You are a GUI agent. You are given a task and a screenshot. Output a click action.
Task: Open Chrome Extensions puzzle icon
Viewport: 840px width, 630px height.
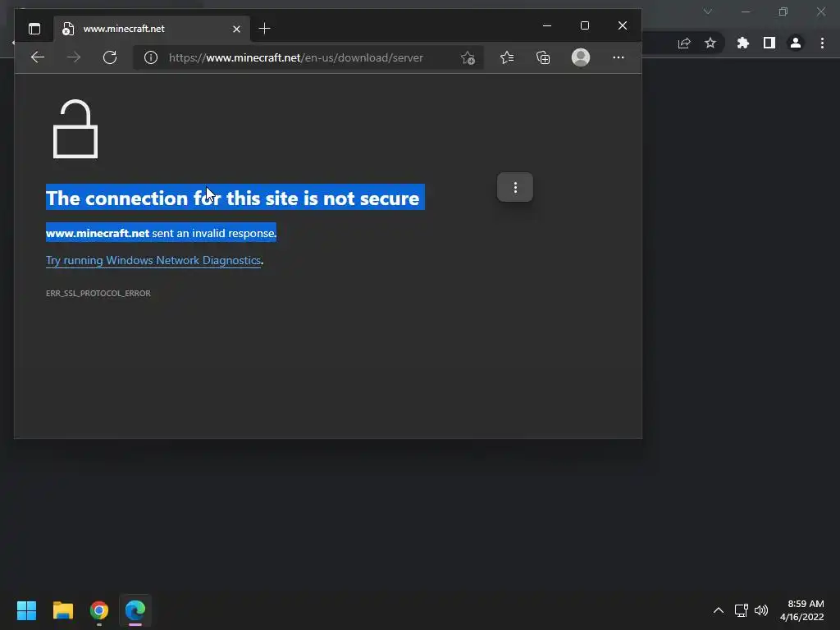pyautogui.click(x=743, y=43)
